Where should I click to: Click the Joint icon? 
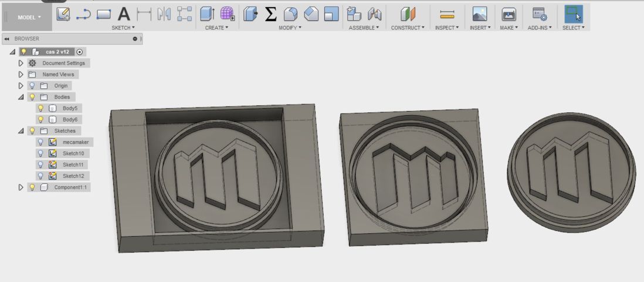click(x=375, y=15)
